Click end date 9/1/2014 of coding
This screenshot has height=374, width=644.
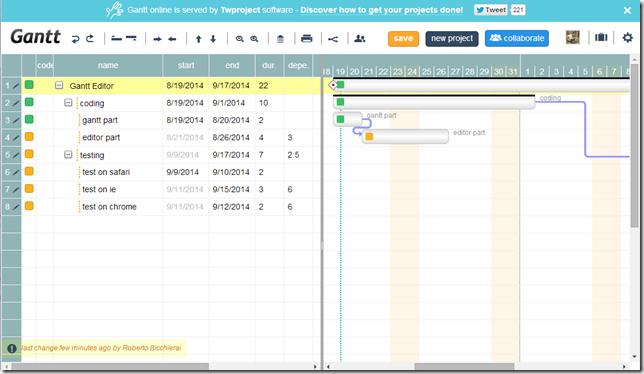(x=228, y=103)
